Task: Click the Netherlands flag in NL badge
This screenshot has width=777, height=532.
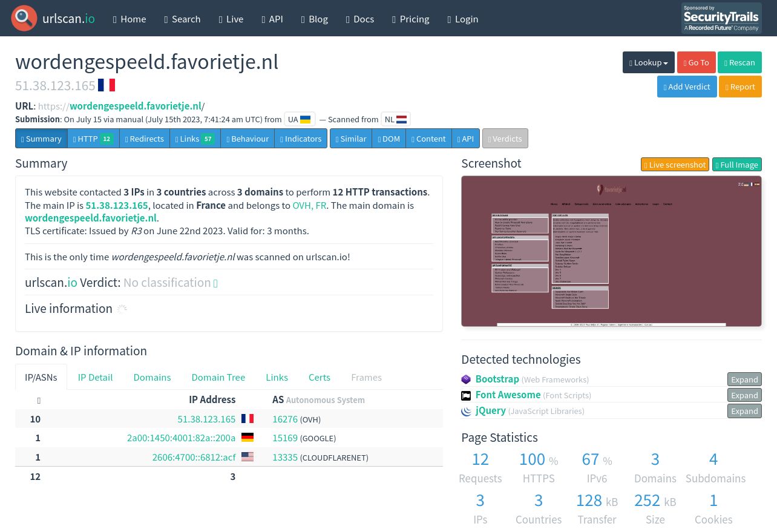Action: [x=402, y=119]
